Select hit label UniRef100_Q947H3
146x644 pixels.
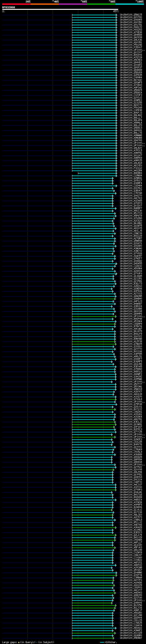tap(131, 140)
